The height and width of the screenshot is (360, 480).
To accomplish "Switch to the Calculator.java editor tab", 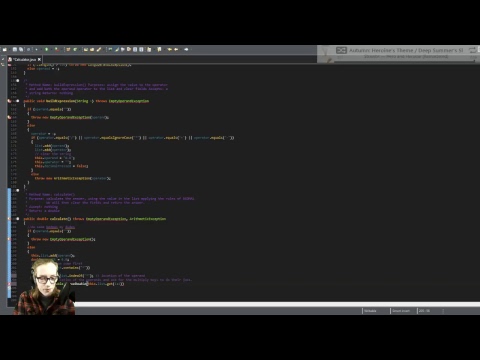I will (x=24, y=59).
